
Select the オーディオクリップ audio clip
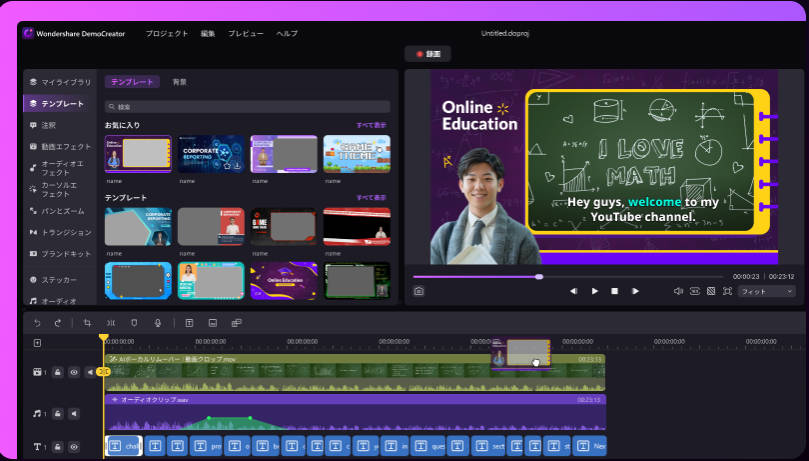(x=355, y=413)
